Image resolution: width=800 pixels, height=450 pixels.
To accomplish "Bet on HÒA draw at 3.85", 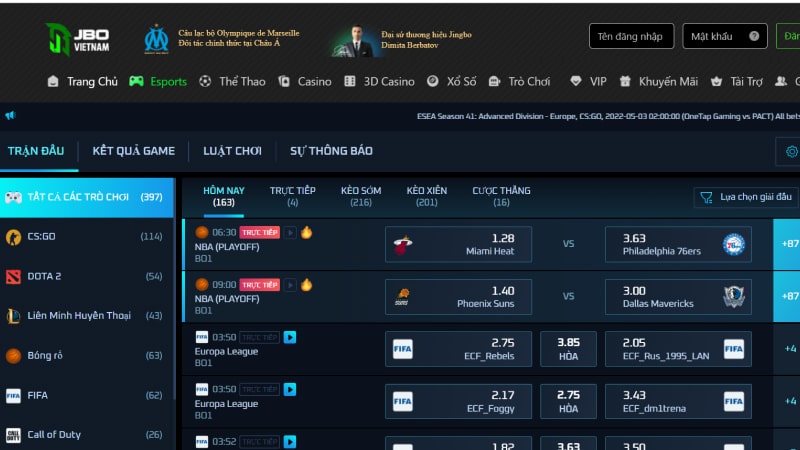I will [x=568, y=349].
